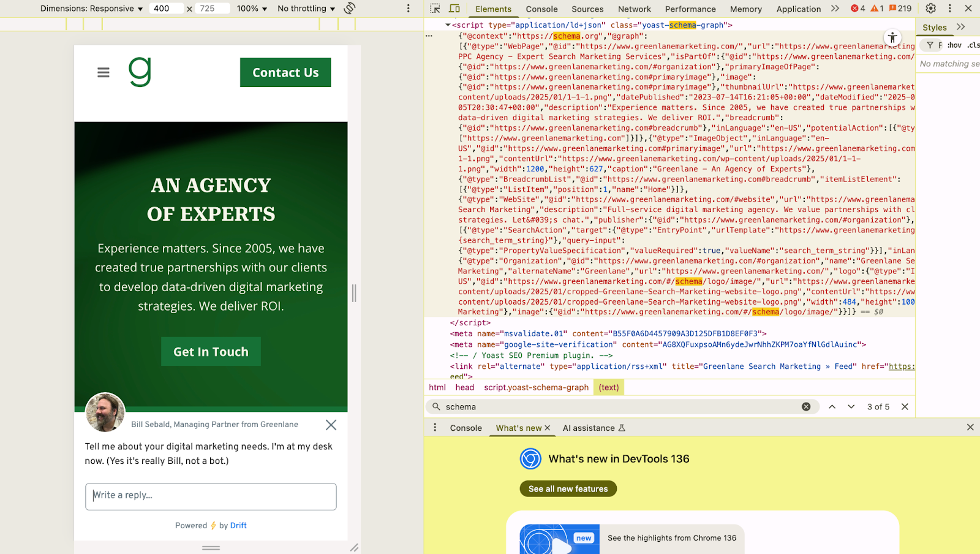Click Bill Sebald's avatar photo
The height and width of the screenshot is (554, 980).
105,412
